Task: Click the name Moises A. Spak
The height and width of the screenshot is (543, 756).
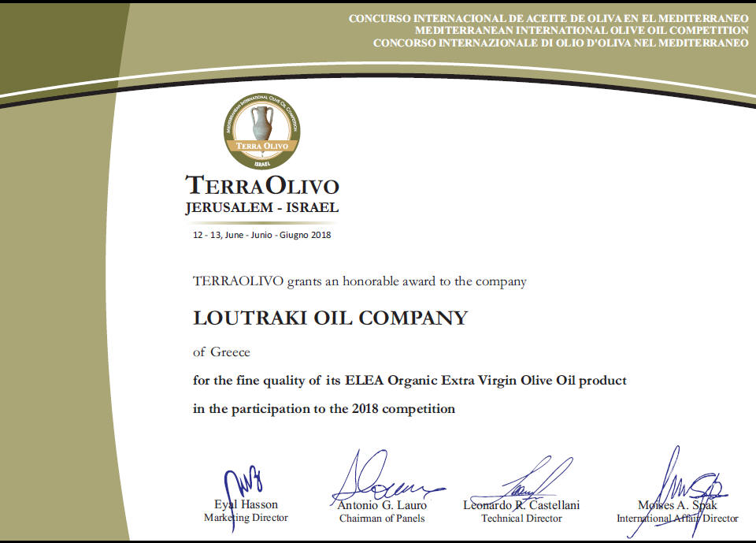Action: click(x=677, y=505)
